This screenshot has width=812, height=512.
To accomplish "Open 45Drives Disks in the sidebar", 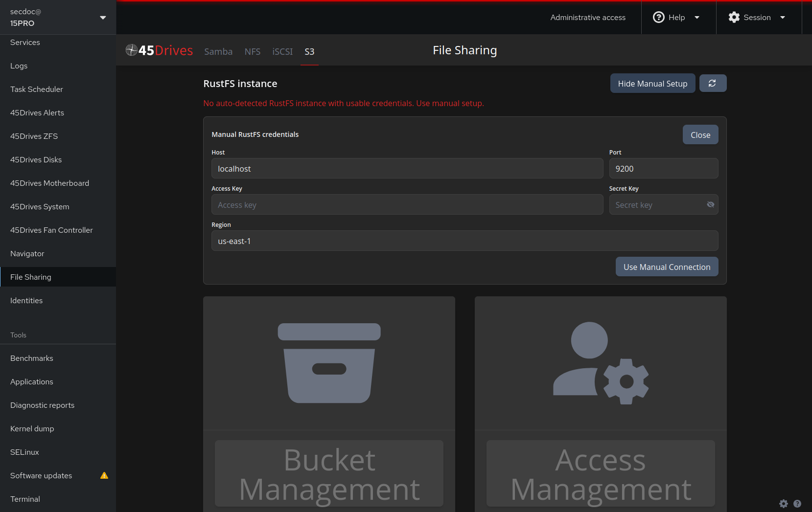I will pyautogui.click(x=58, y=160).
